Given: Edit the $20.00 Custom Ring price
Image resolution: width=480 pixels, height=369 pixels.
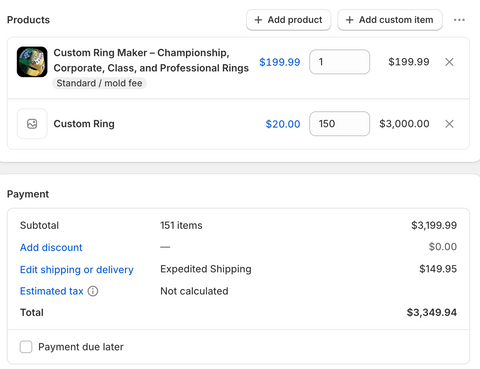Looking at the screenshot, I should pyautogui.click(x=283, y=124).
